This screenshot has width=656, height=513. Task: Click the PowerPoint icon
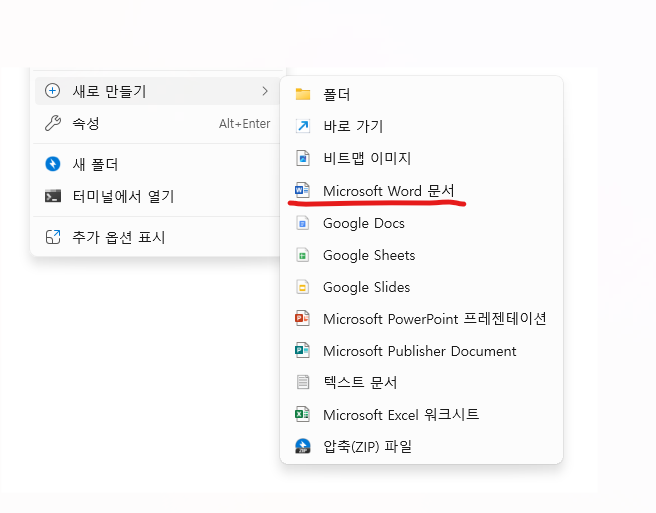pos(302,318)
